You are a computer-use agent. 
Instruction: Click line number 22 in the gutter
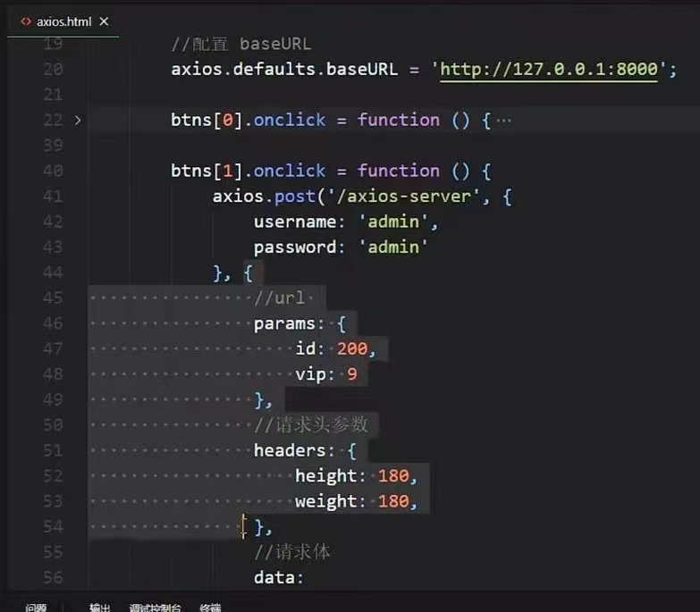coord(53,120)
